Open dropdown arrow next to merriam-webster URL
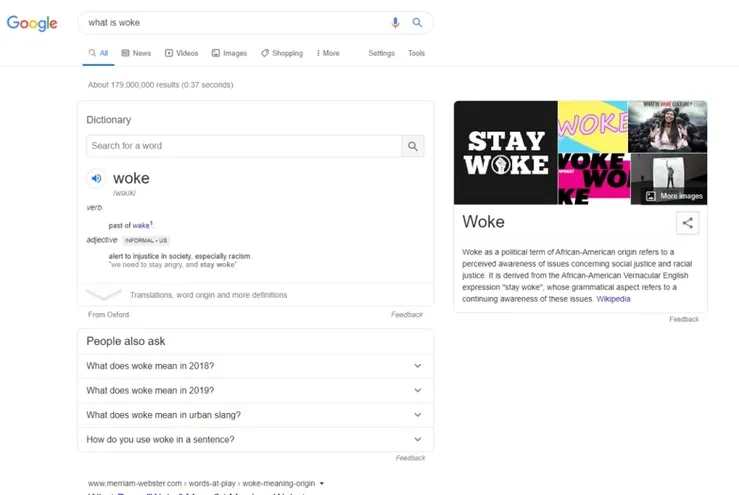This screenshot has width=739, height=495. click(322, 483)
